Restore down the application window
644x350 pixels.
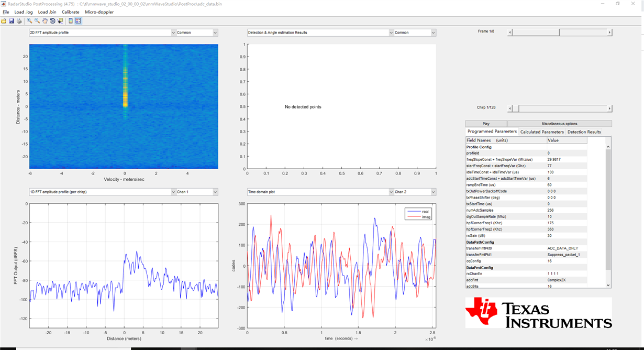coord(618,4)
